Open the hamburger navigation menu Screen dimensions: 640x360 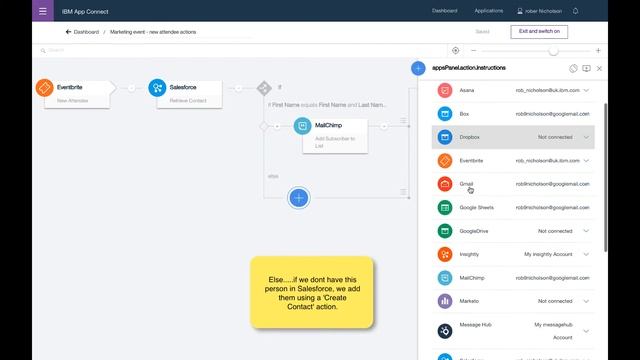(x=43, y=11)
